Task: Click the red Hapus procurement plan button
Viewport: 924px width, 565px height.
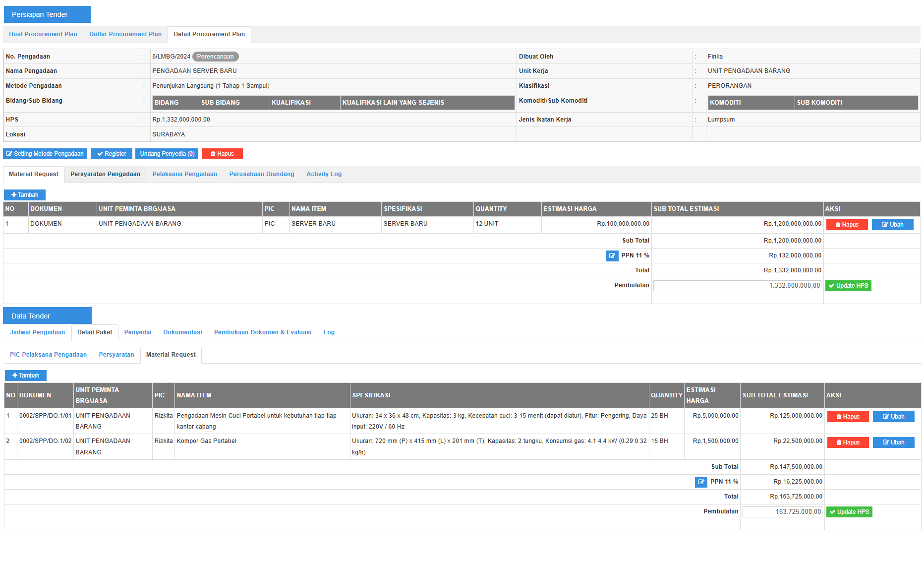Action: [x=222, y=154]
